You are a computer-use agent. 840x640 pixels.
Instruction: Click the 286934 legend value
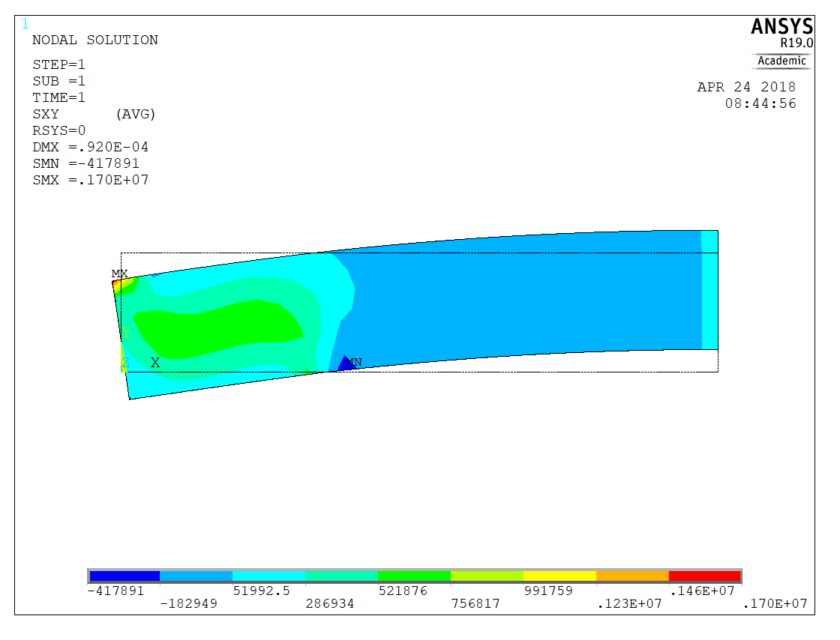pos(330,603)
